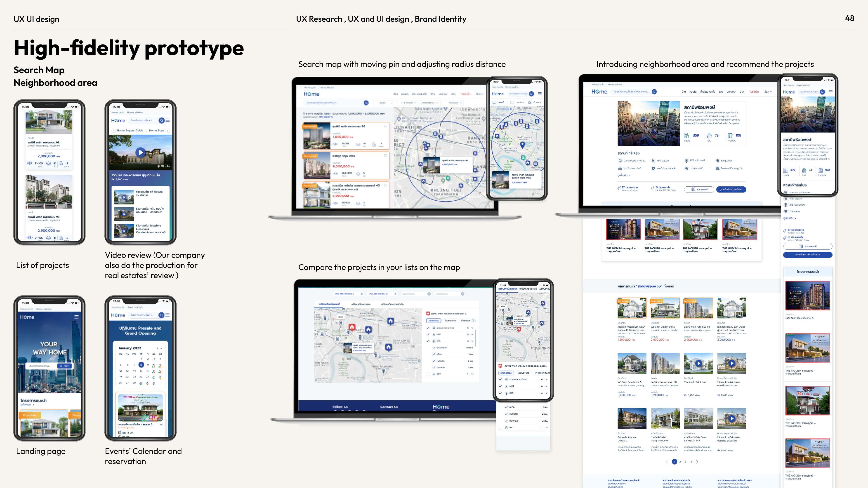
Task: Click the แสดงแผนที่ map button
Action: [x=699, y=189]
